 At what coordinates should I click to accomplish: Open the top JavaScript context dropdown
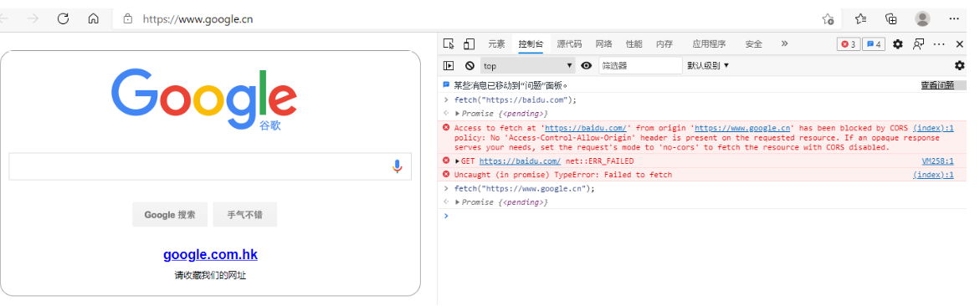tap(527, 65)
